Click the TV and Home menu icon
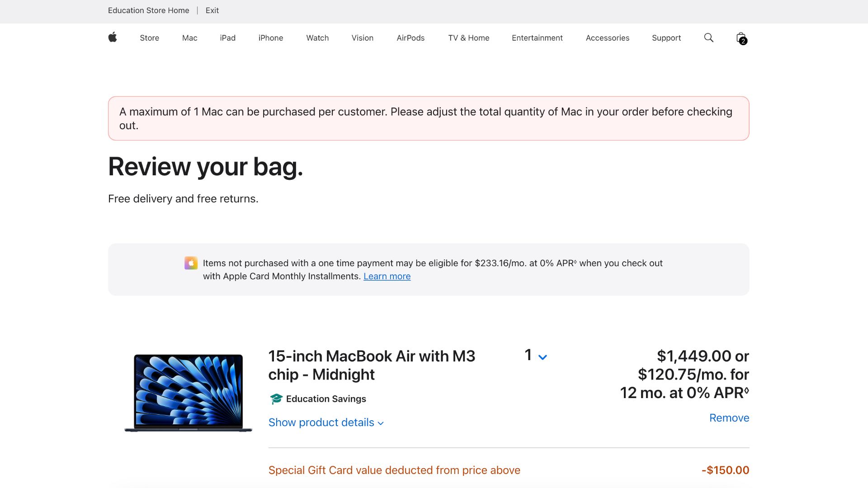The image size is (868, 488). (x=468, y=38)
